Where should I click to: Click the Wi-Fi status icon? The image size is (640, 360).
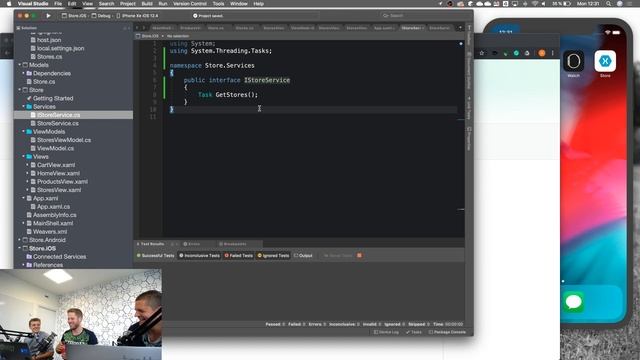pos(535,4)
